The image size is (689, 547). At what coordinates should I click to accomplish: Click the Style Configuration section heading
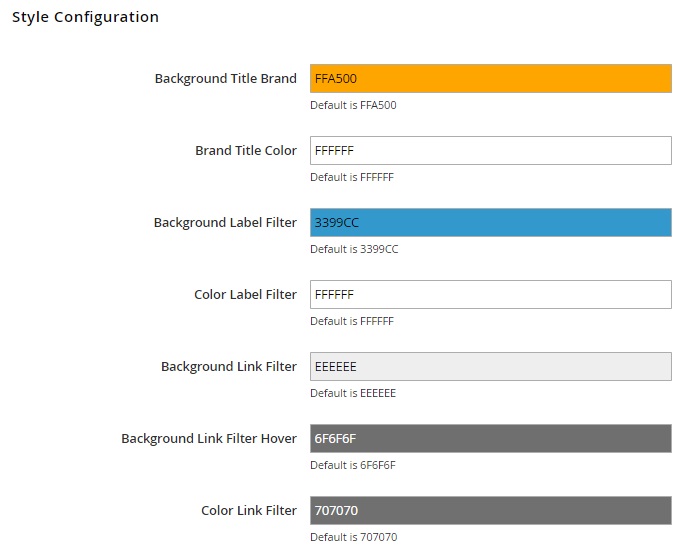click(x=85, y=17)
